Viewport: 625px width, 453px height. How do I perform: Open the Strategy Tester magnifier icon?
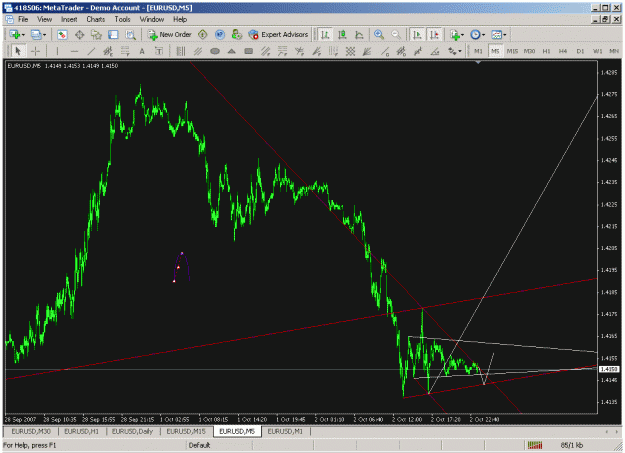[130, 35]
